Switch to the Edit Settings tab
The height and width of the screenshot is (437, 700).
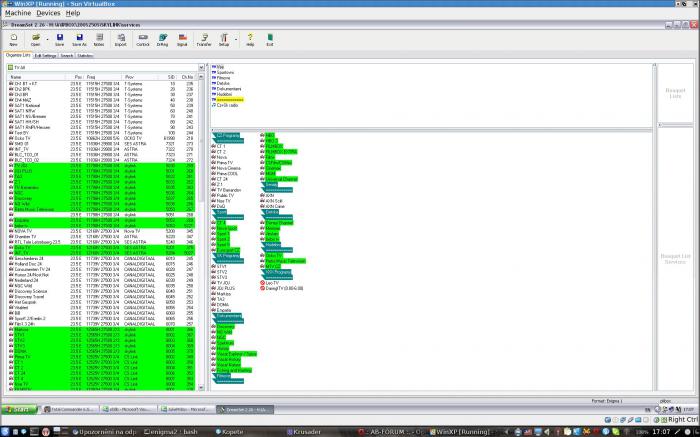point(46,56)
